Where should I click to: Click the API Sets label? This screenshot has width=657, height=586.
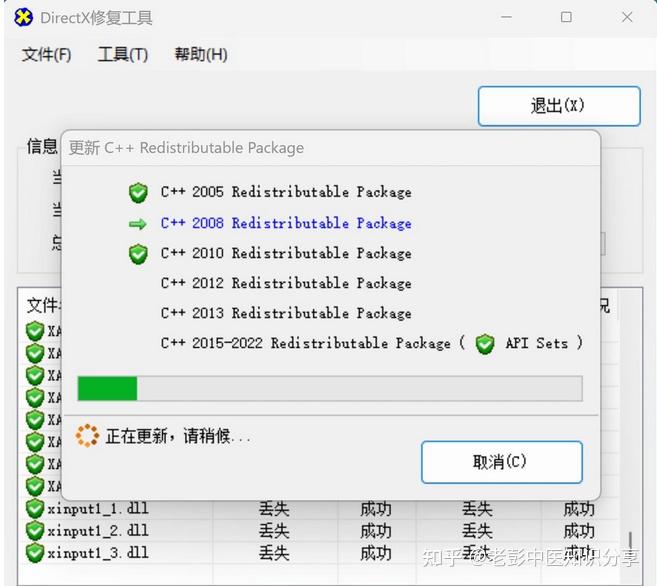(537, 343)
